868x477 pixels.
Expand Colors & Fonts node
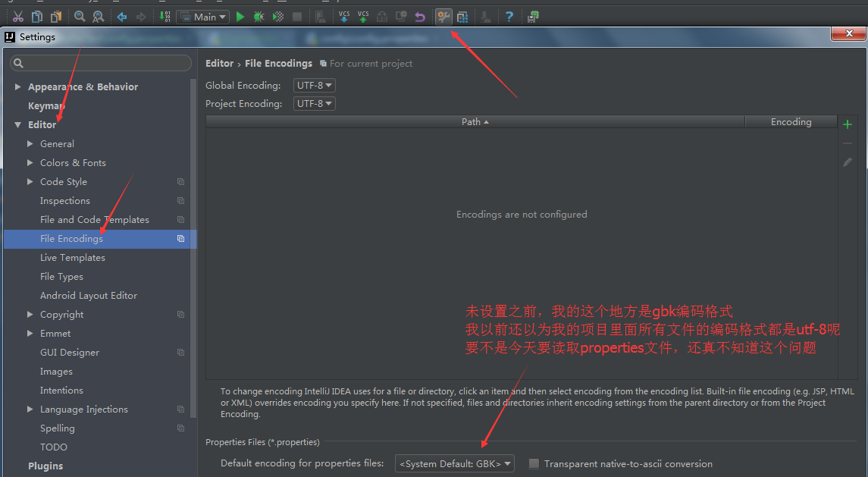click(x=30, y=162)
